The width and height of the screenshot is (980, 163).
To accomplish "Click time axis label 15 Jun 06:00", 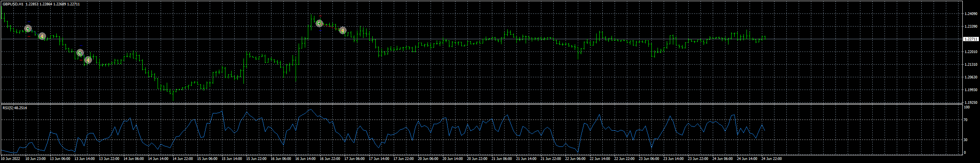I will (x=207, y=158).
